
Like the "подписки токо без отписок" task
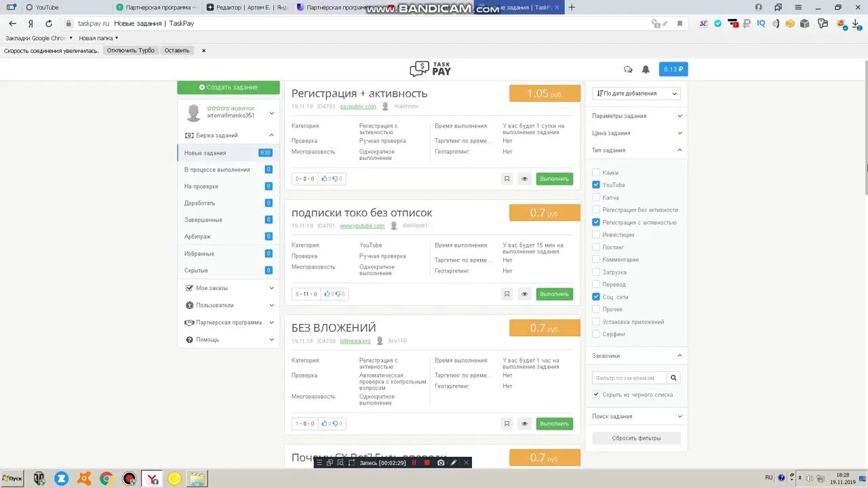(328, 294)
